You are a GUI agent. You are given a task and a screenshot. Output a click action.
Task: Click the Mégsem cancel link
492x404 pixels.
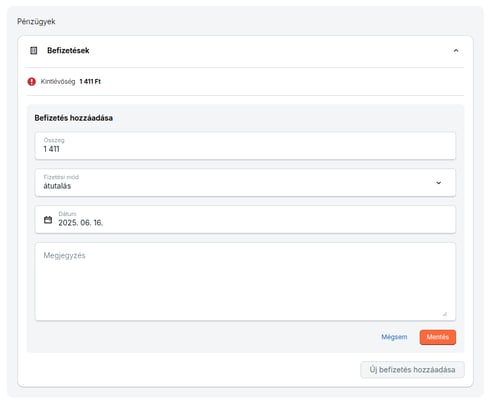[394, 337]
